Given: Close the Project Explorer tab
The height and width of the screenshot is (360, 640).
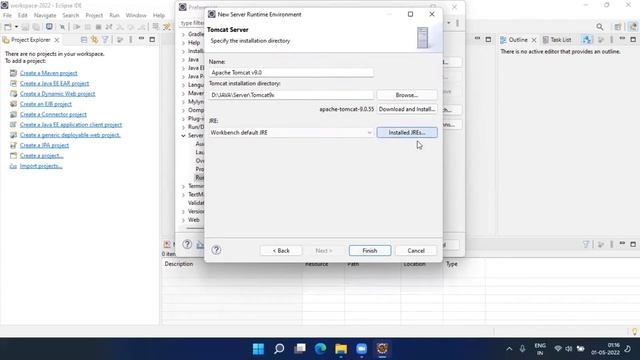Looking at the screenshot, I should tap(57, 40).
